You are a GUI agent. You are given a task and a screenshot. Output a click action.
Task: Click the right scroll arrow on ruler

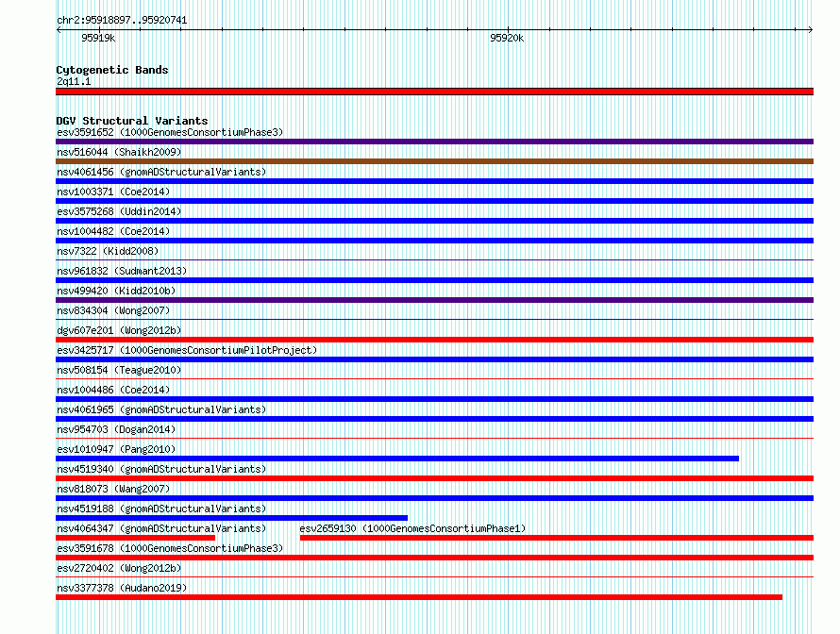click(811, 30)
